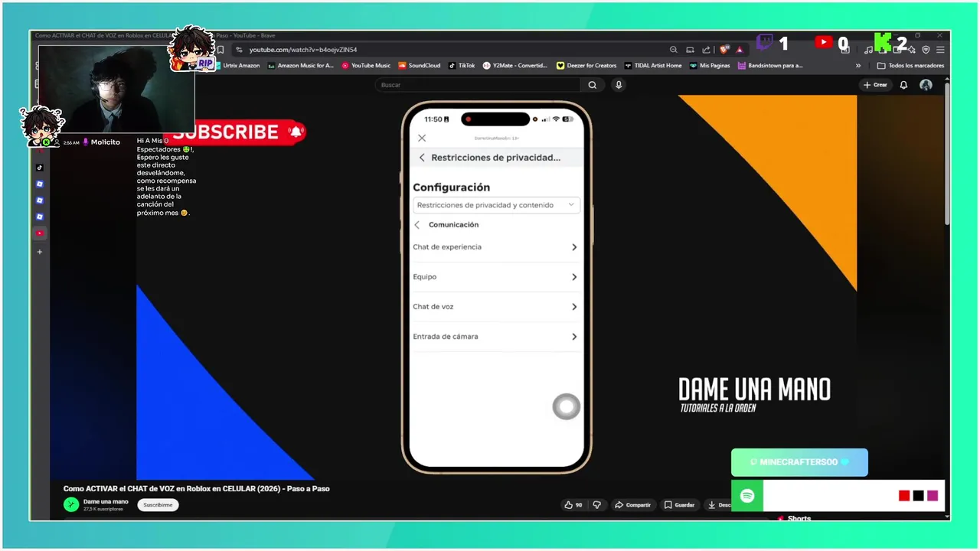Open Y2Mate - Convertid... bookmark

(515, 66)
